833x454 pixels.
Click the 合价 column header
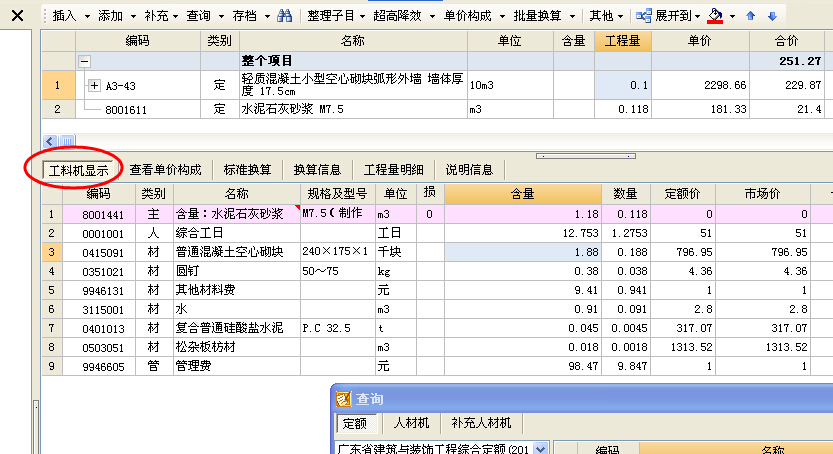click(x=787, y=41)
